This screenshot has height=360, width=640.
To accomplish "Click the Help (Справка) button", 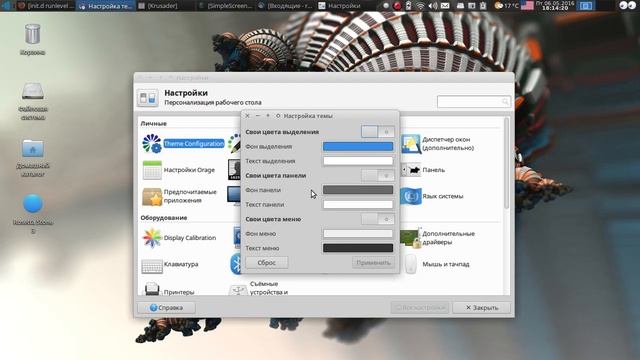I will 166,307.
